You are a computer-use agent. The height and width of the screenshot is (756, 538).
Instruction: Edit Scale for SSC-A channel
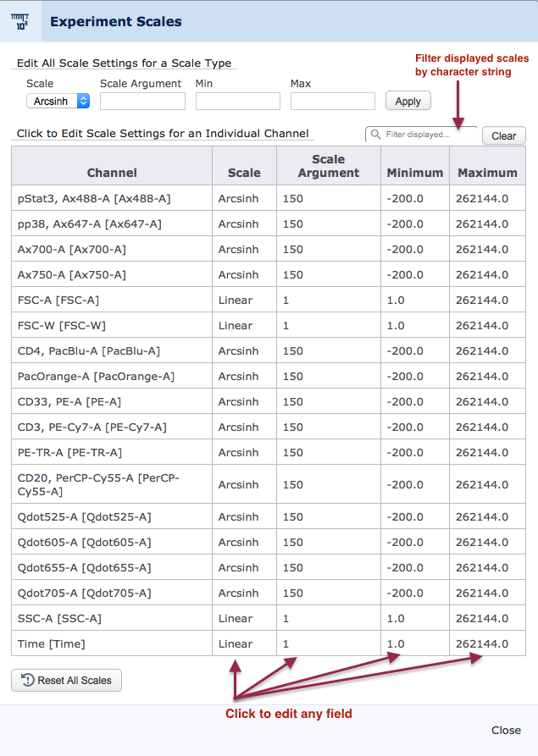pos(244,618)
